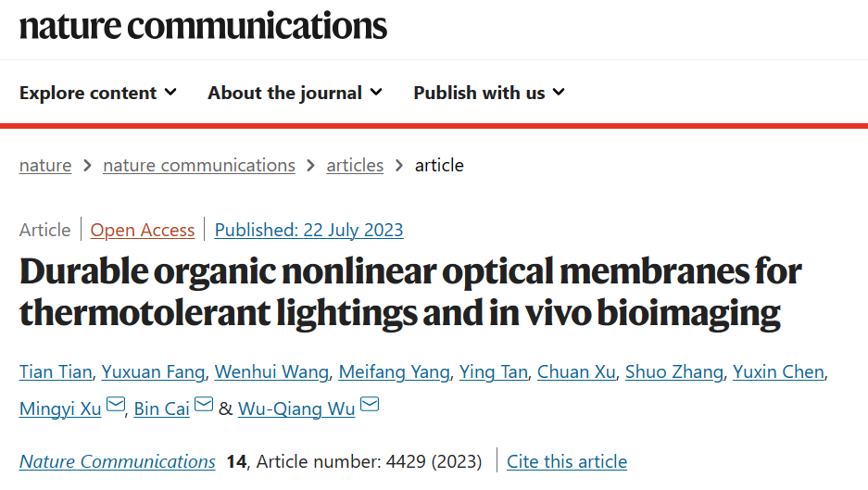
Task: Click the Published: 22 July 2023 link
Action: click(308, 230)
